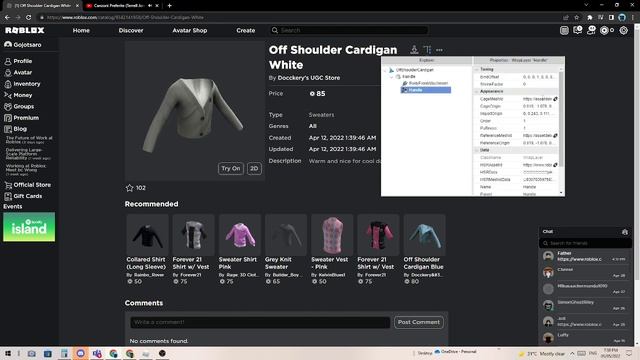Screen dimensions: 640x360
Task: Focus the Roblox search field
Action: click(x=349, y=30)
